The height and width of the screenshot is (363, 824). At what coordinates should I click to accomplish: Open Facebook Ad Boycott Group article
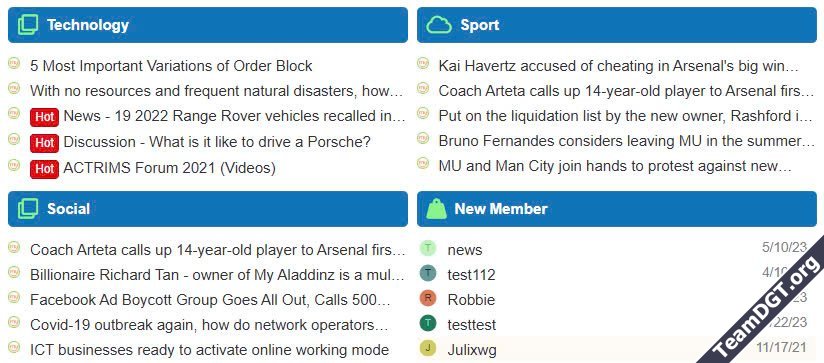tap(210, 300)
